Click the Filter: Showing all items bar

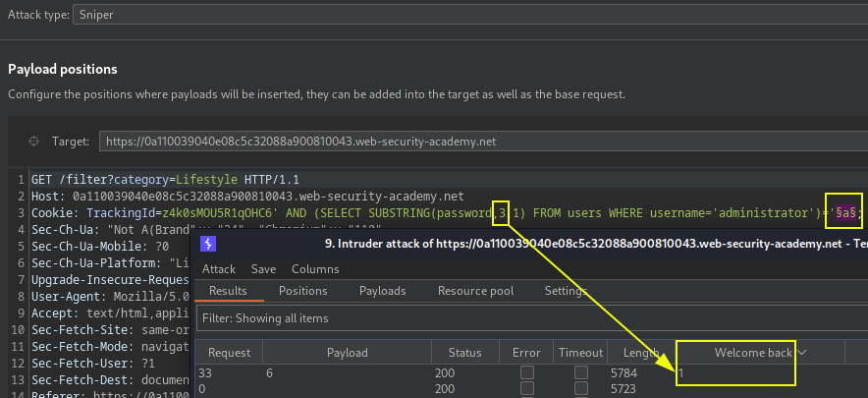[x=531, y=318]
